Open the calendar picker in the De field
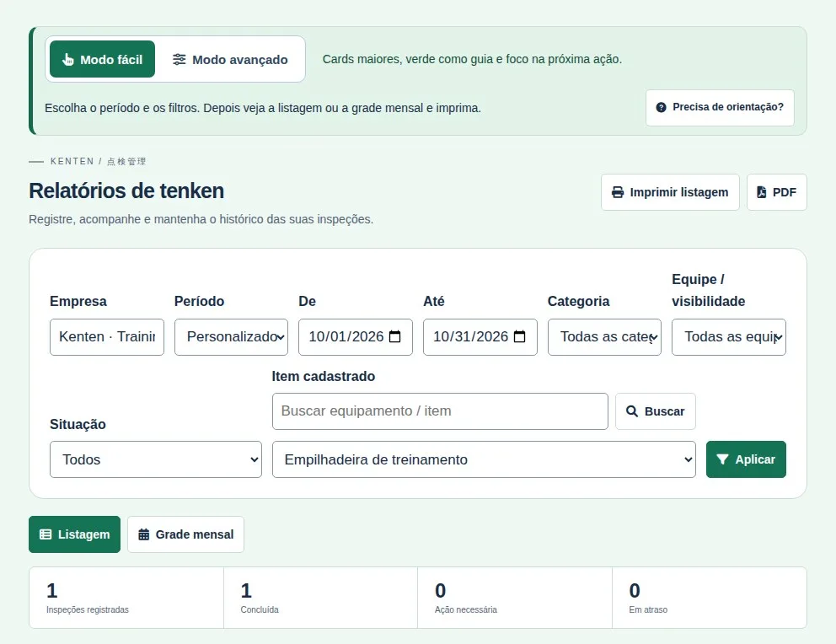 pos(395,337)
